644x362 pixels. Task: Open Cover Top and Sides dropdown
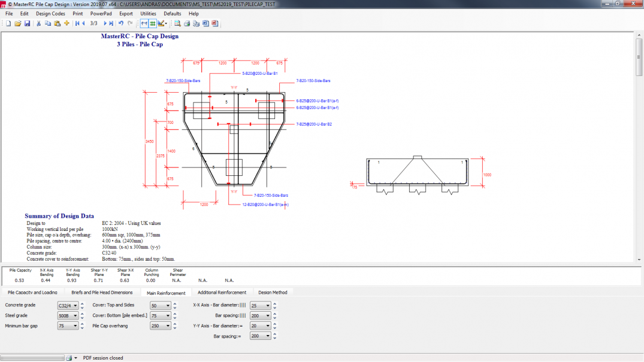point(160,305)
